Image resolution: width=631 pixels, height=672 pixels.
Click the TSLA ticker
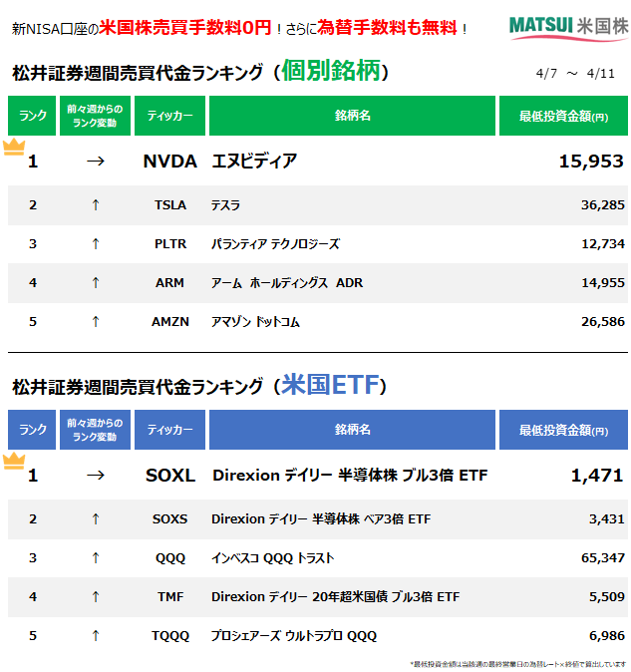click(170, 205)
